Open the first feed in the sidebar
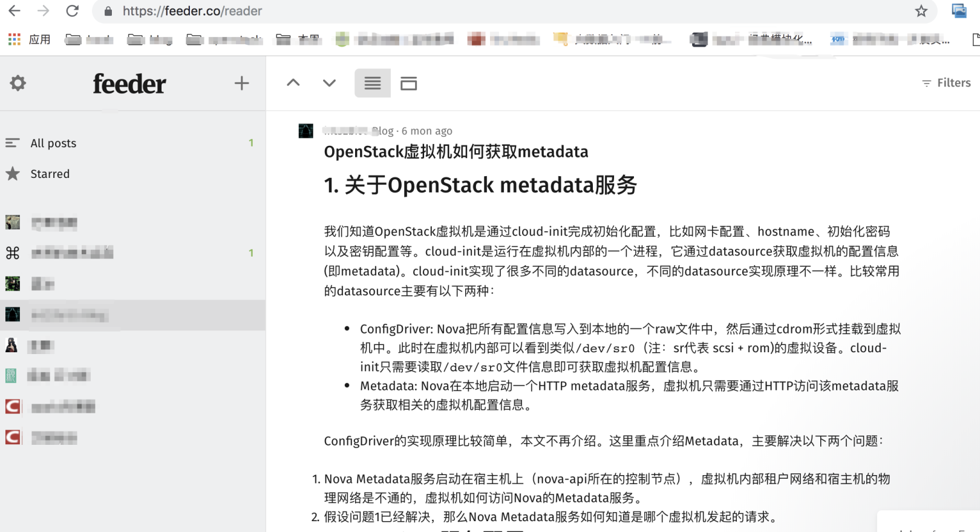Screen dimensions: 980x532 132,223
